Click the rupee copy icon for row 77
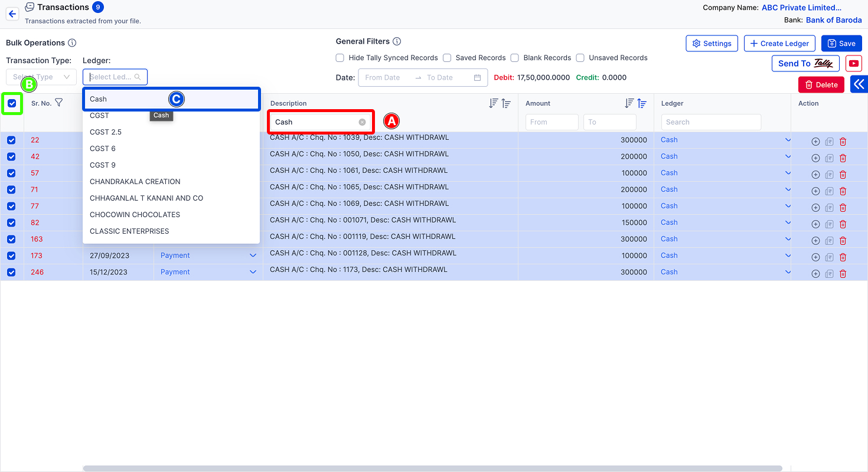This screenshot has height=472, width=868. point(829,208)
